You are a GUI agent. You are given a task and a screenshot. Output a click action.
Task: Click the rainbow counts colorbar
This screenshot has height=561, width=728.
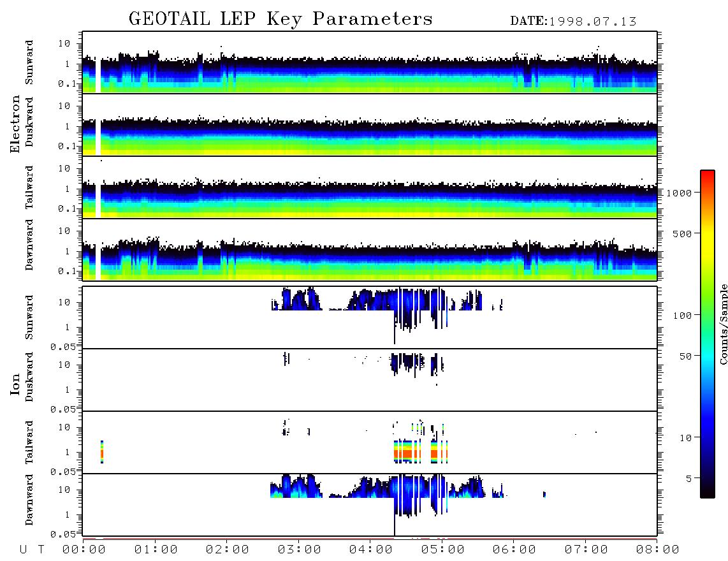pyautogui.click(x=707, y=334)
